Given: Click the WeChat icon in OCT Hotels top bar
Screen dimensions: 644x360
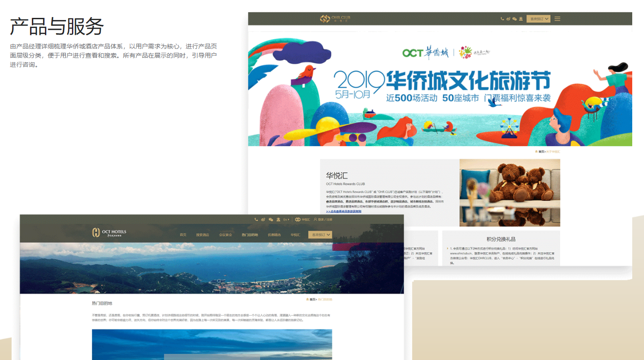Looking at the screenshot, I should (x=271, y=219).
